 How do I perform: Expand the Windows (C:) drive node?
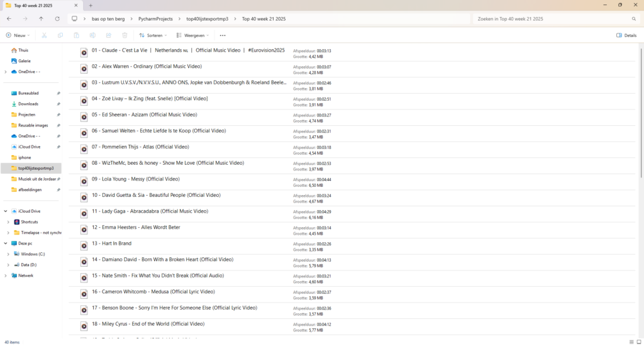click(8, 254)
